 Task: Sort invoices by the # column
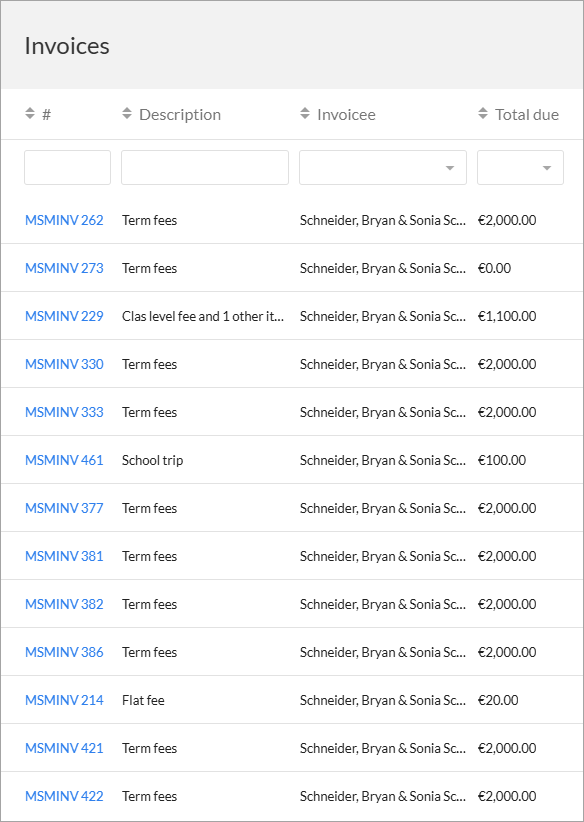38,114
